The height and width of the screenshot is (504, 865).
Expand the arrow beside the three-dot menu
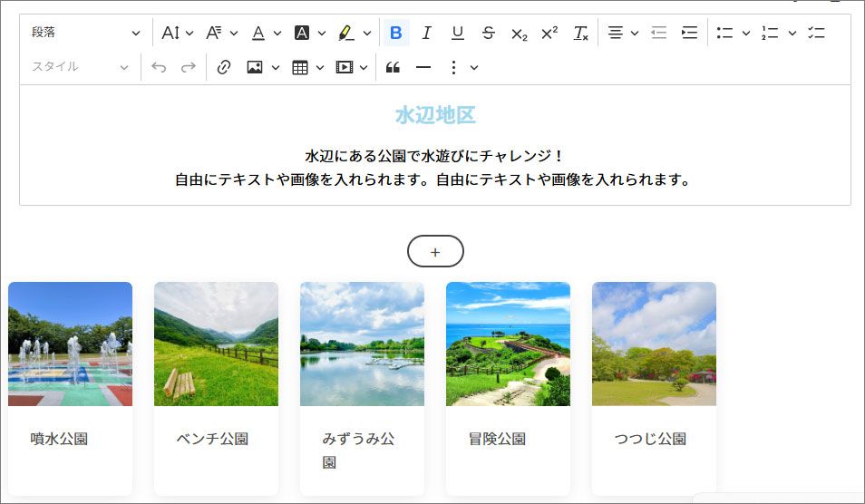474,68
